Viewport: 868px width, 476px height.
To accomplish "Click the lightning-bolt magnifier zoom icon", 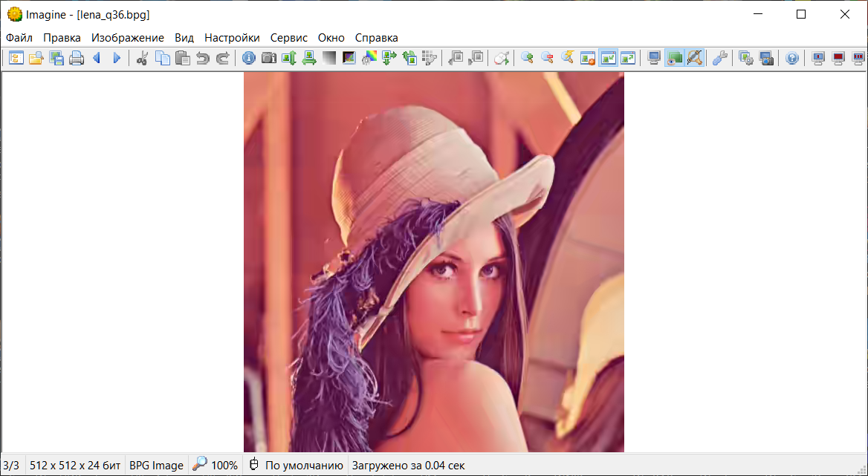I will tap(567, 57).
